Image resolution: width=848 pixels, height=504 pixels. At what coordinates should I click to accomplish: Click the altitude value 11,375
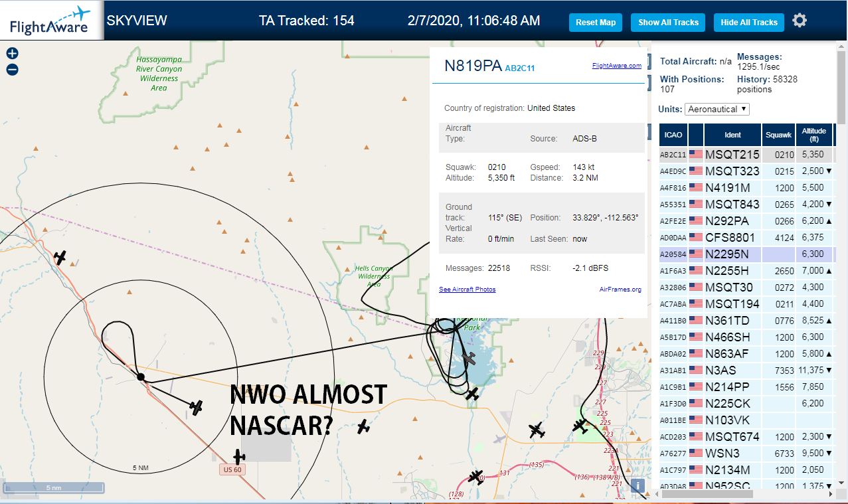[811, 370]
